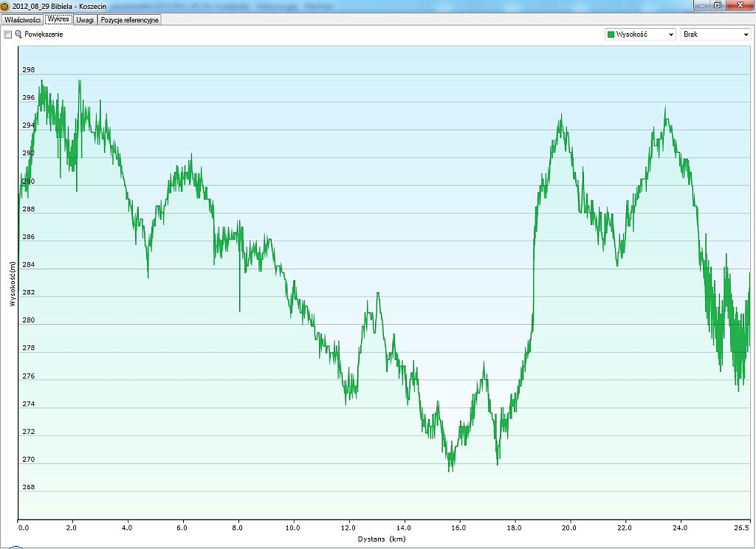Enable the Powiększenie zoom checkbox
This screenshot has height=549, width=756.
pos(7,35)
